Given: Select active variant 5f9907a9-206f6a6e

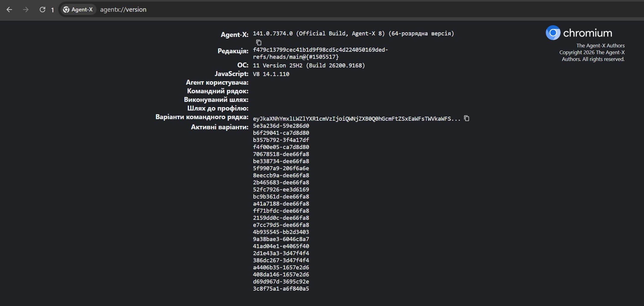Looking at the screenshot, I should click(x=281, y=168).
